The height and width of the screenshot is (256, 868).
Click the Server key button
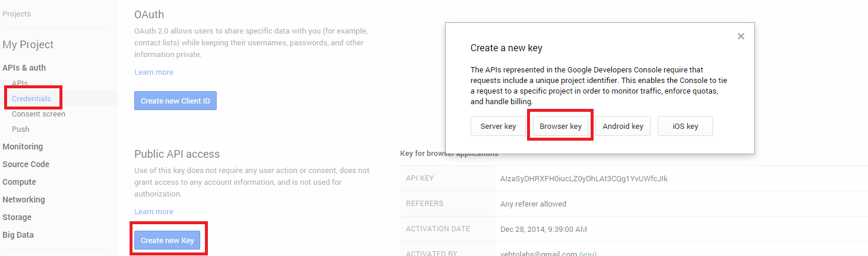(498, 126)
